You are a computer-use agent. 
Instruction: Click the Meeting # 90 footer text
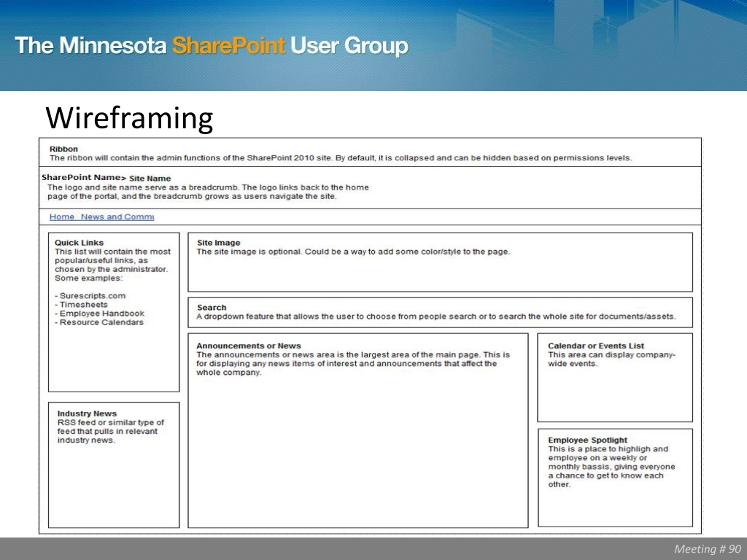pyautogui.click(x=708, y=549)
